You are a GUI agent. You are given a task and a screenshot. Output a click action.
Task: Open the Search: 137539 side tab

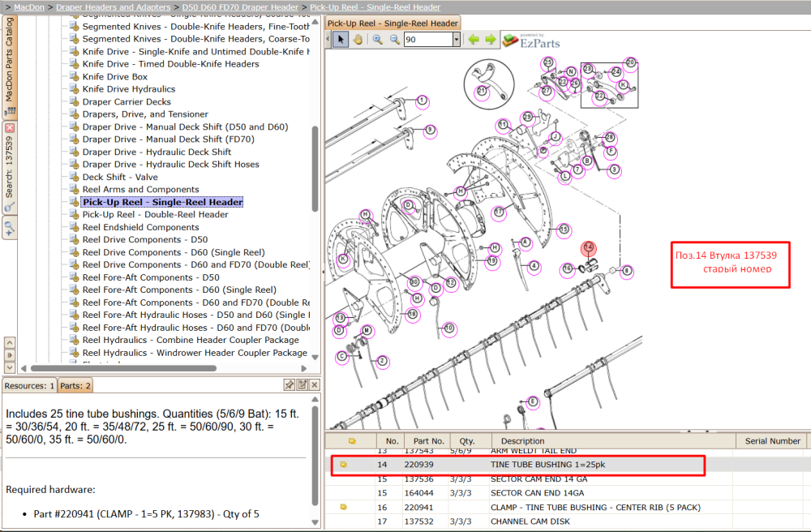(9, 168)
